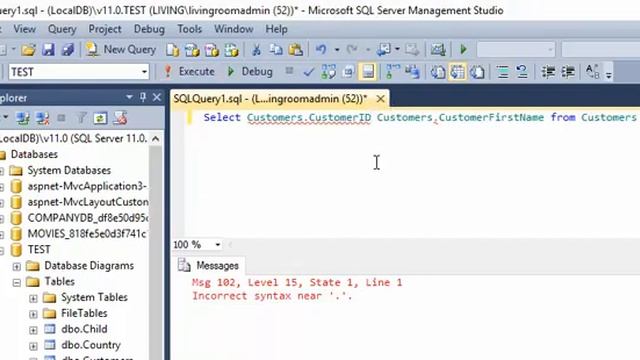
Task: Close the Object Explorer panel
Action: [157, 97]
